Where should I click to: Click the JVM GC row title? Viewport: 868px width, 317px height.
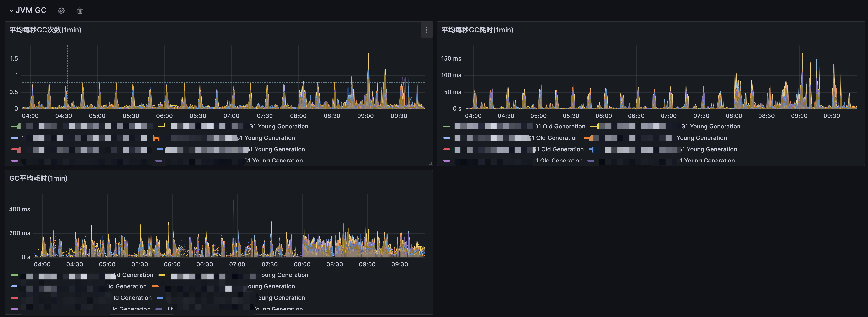(31, 11)
